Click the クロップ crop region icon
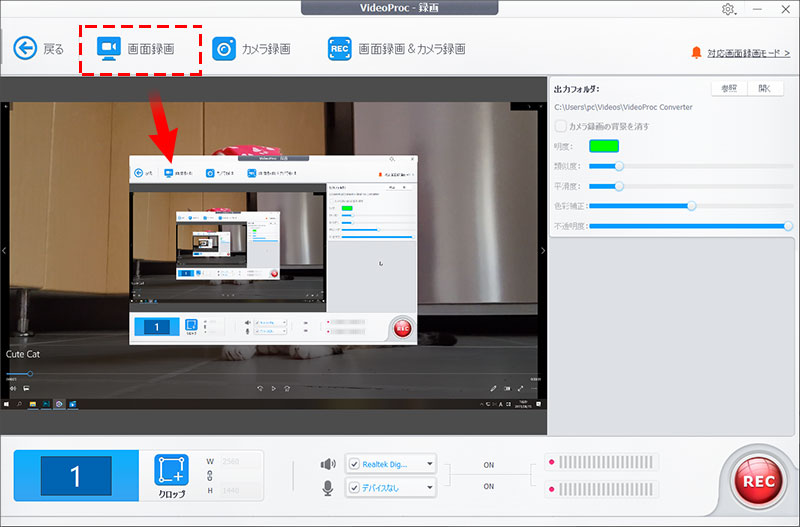Image resolution: width=800 pixels, height=527 pixels. (171, 470)
